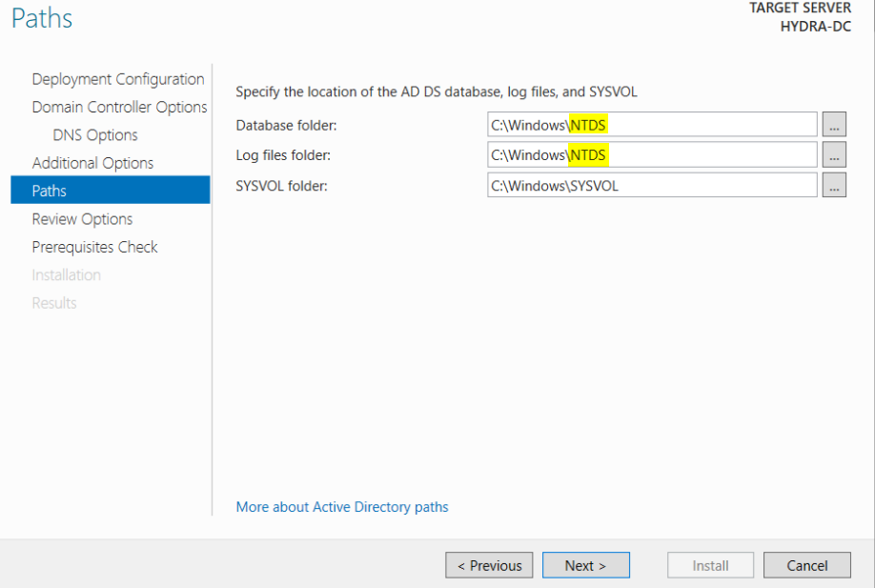Open Domain Controller Options page
875x588 pixels.
point(119,107)
